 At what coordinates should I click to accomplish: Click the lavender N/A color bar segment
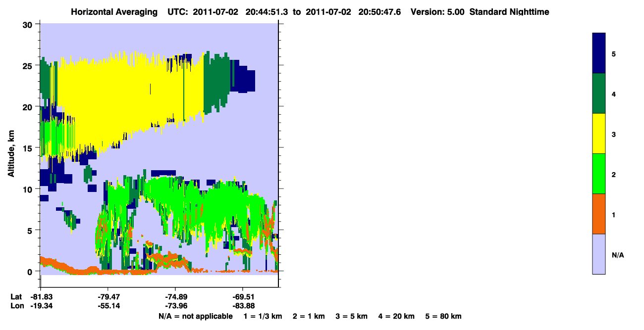click(599, 254)
